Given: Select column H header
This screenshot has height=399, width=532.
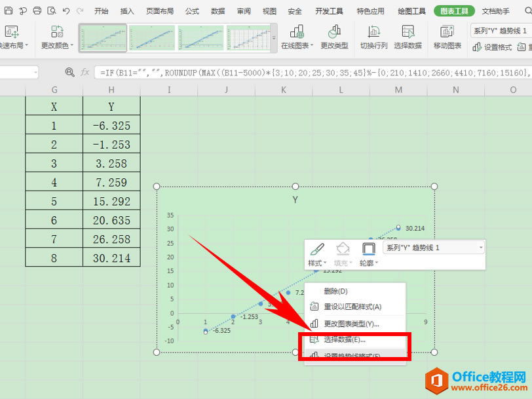Looking at the screenshot, I should [111, 90].
